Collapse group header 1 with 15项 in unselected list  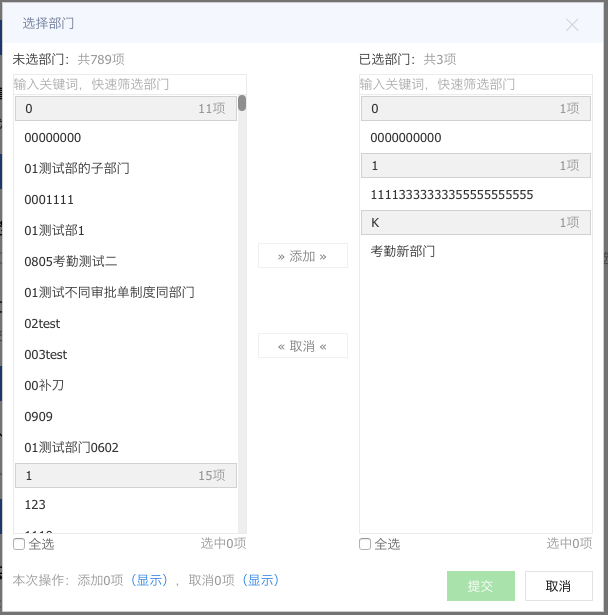coord(125,475)
